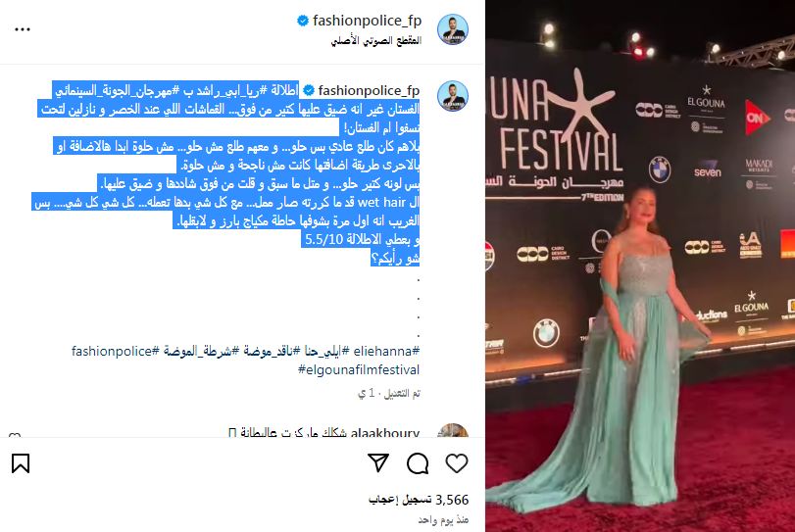Viewport: 795px width, 532px height.
Task: Save the post with the bookmark icon
Action: 21,463
